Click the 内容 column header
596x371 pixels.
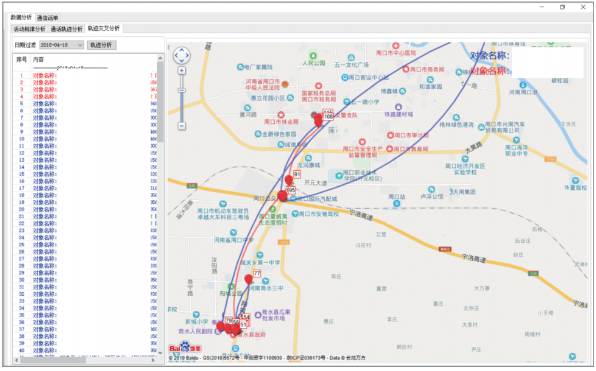(x=38, y=60)
